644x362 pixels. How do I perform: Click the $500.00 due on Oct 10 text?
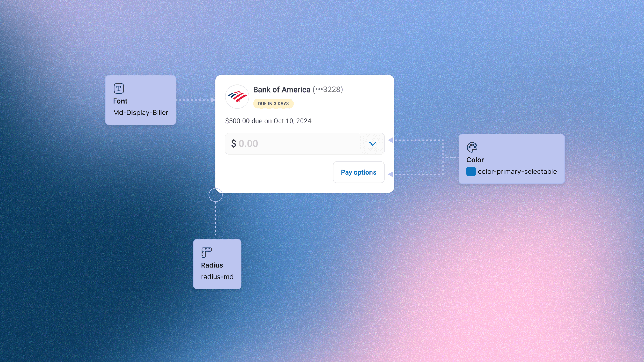click(x=268, y=121)
